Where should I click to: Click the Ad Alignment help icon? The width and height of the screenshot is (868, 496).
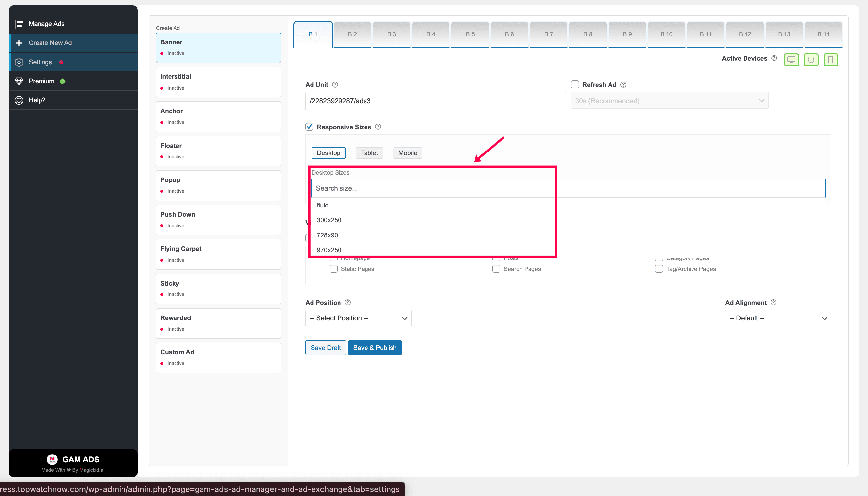[773, 302]
